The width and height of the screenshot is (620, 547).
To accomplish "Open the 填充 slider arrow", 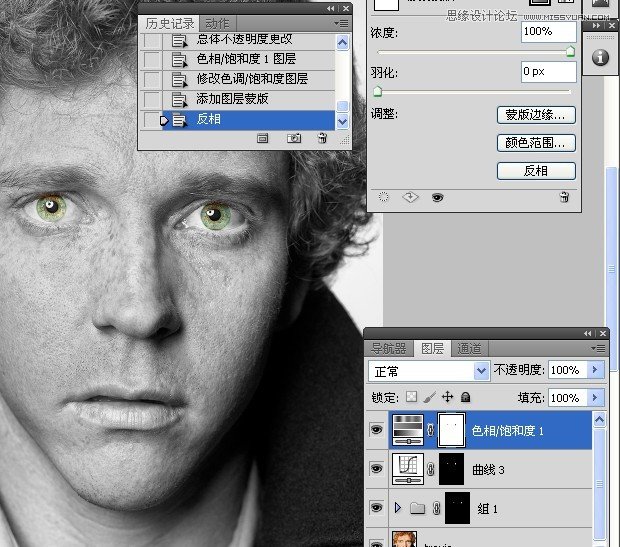I will pyautogui.click(x=595, y=397).
